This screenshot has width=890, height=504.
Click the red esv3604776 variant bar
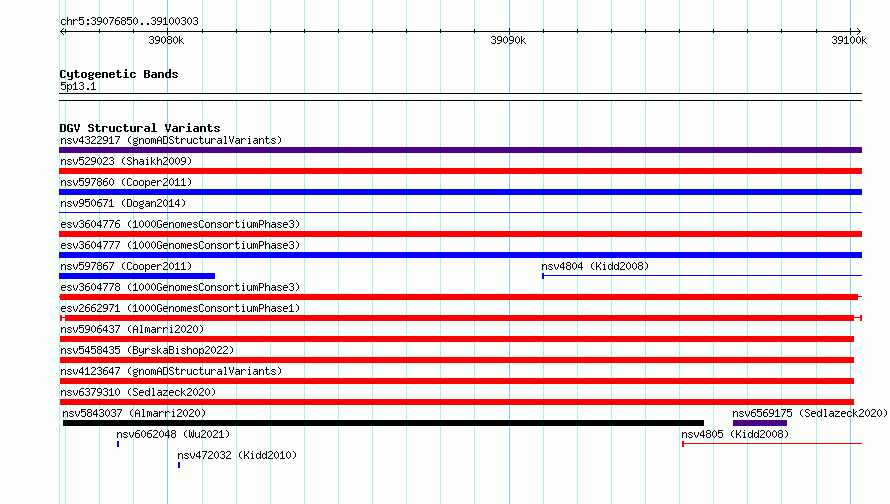(x=460, y=234)
